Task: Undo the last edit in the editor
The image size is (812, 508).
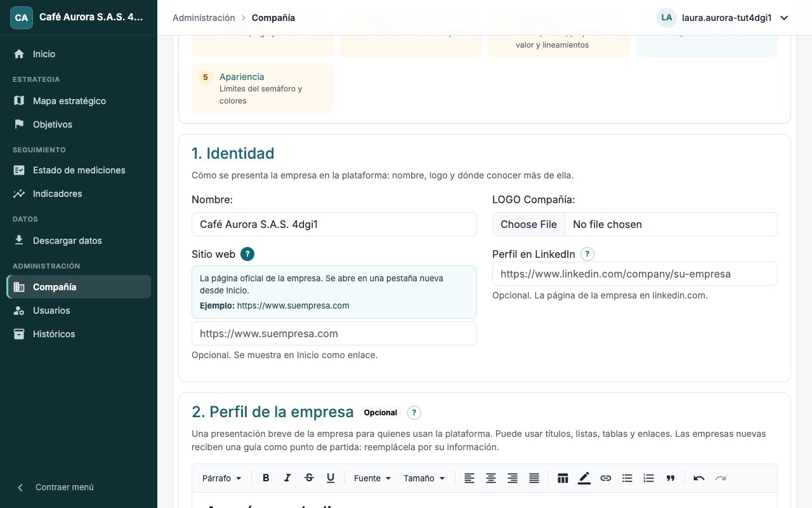Action: pyautogui.click(x=699, y=478)
